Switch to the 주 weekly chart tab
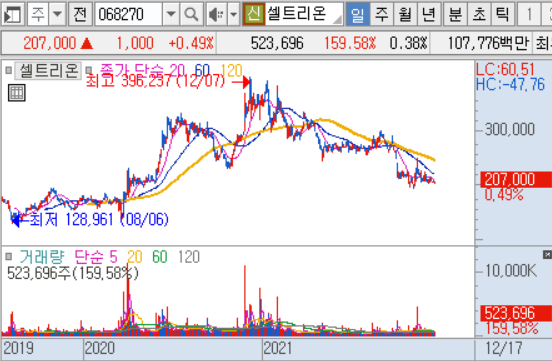Viewport: 552px width, 361px height. click(x=382, y=14)
